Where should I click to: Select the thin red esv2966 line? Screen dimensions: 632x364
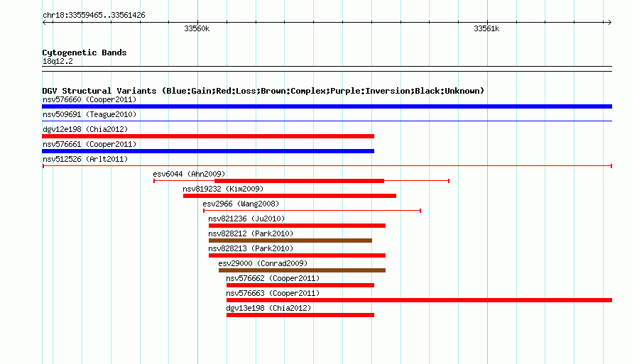312,211
